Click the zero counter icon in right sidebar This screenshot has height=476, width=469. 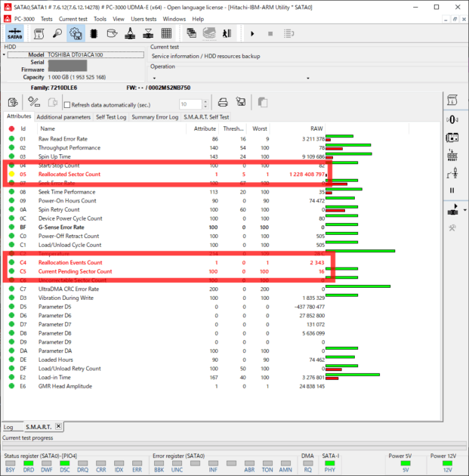click(452, 119)
